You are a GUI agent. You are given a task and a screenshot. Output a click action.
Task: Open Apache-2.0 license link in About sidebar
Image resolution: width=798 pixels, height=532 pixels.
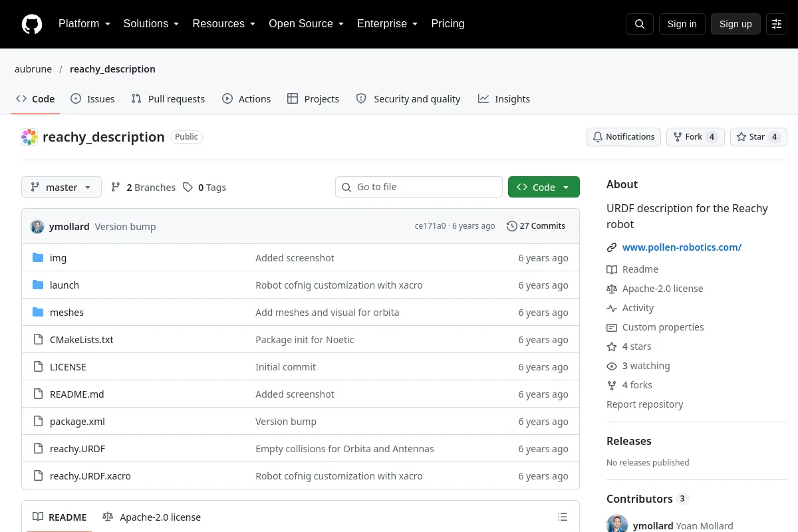[x=655, y=289]
